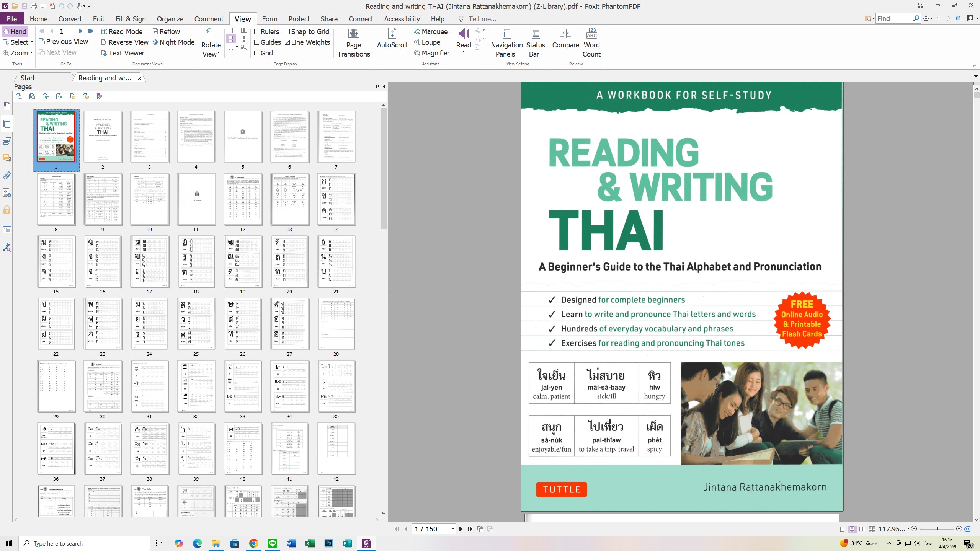
Task: Activate the Marquee zoom tool
Action: 431,31
